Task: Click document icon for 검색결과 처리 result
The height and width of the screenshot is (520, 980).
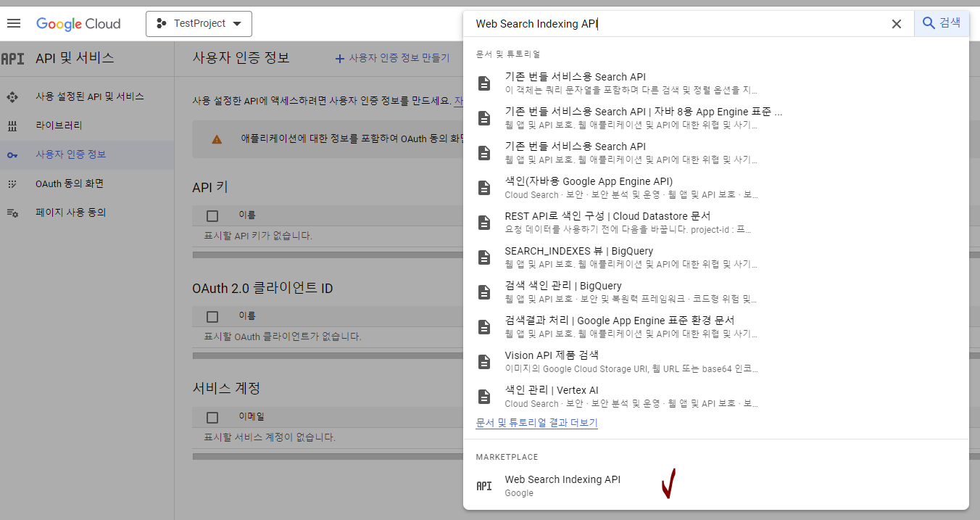Action: point(484,327)
